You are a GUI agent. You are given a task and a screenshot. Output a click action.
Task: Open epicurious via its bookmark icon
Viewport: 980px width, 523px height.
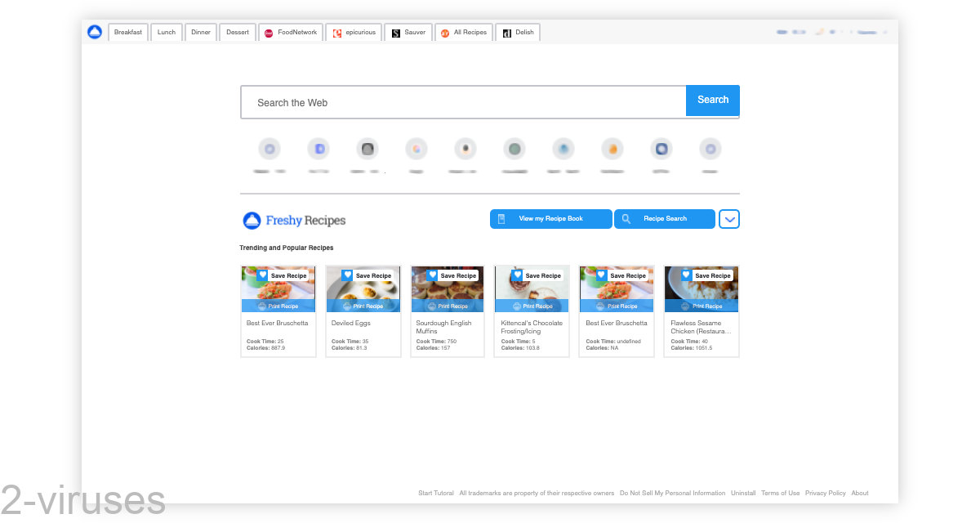(336, 32)
